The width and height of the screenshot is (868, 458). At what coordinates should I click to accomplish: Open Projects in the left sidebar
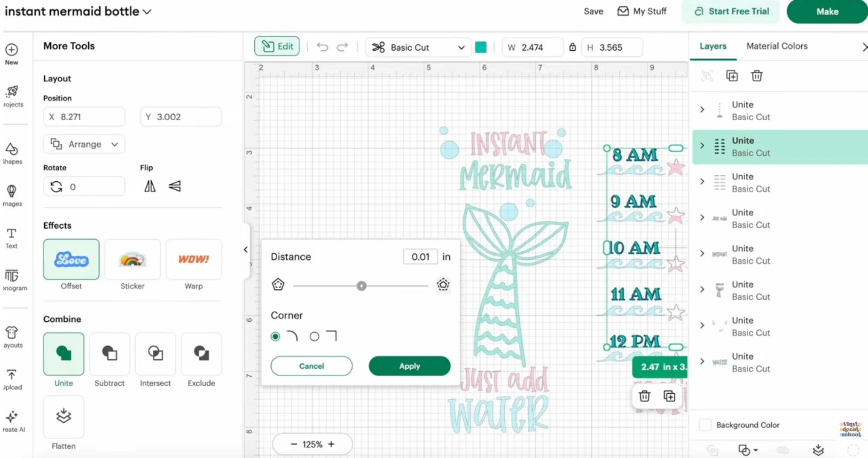click(x=12, y=96)
